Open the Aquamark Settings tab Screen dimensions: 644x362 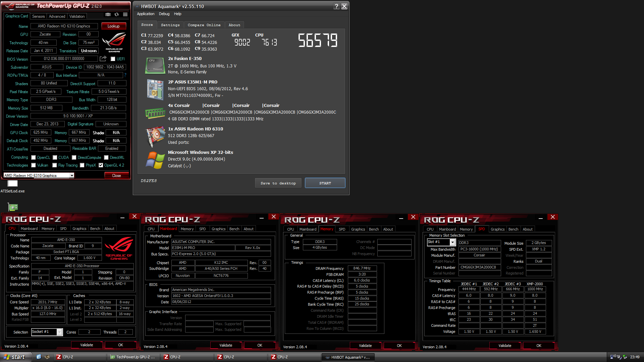click(x=170, y=25)
